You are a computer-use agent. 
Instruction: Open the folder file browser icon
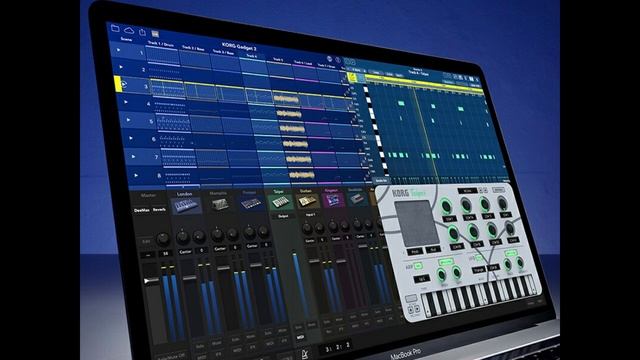tap(115, 28)
